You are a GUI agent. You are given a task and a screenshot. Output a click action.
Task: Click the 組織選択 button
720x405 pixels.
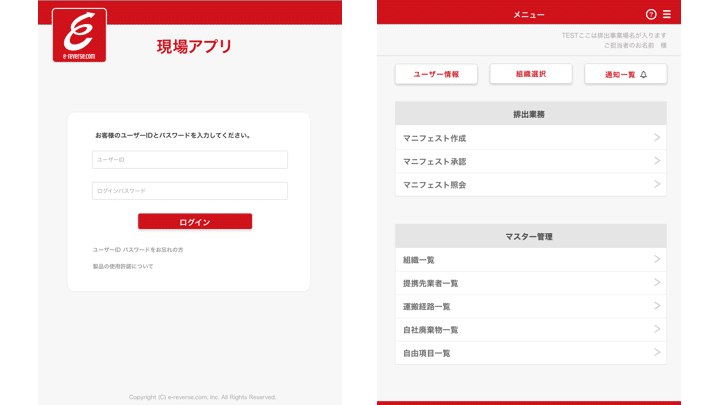pyautogui.click(x=530, y=74)
